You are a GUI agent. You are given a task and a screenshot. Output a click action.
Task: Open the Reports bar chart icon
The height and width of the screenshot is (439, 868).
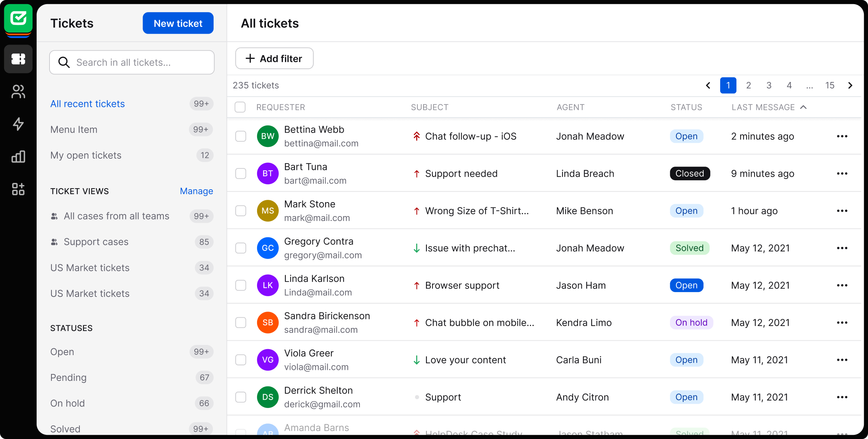tap(18, 156)
